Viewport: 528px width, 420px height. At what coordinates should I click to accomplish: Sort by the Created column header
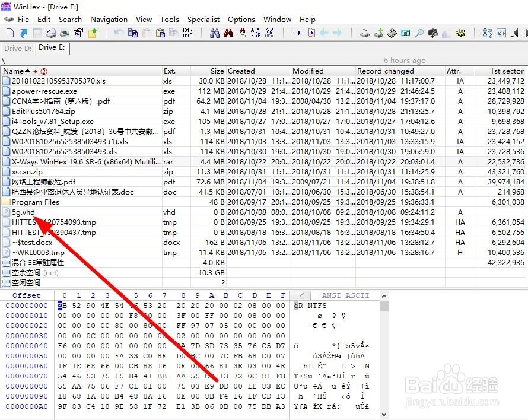258,71
